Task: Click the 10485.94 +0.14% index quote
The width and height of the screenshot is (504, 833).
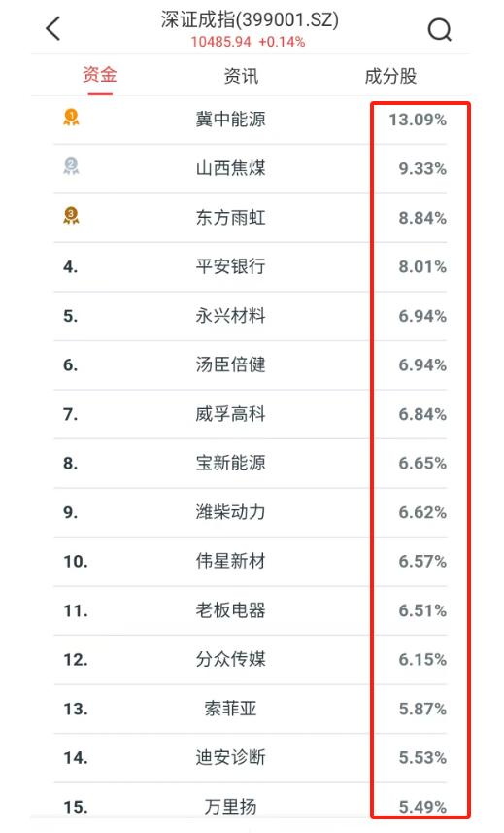Action: coord(248,42)
